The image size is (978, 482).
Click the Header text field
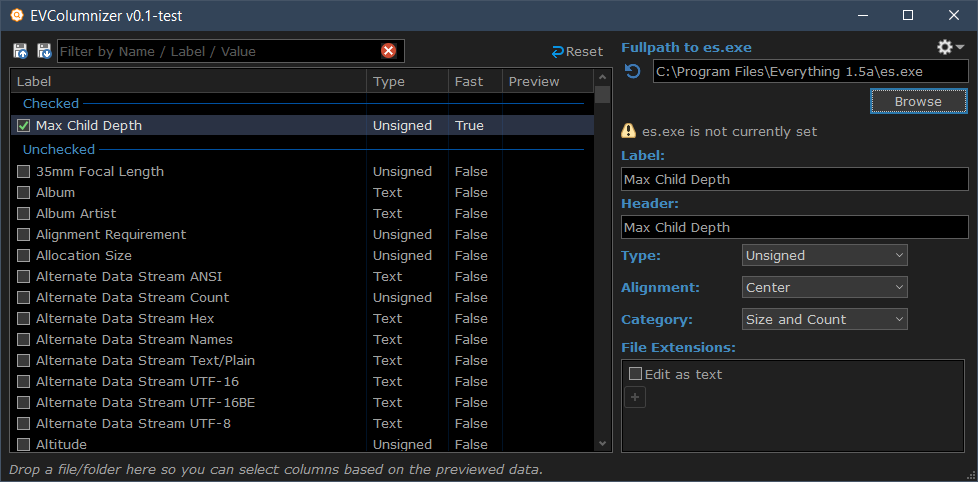tap(794, 227)
